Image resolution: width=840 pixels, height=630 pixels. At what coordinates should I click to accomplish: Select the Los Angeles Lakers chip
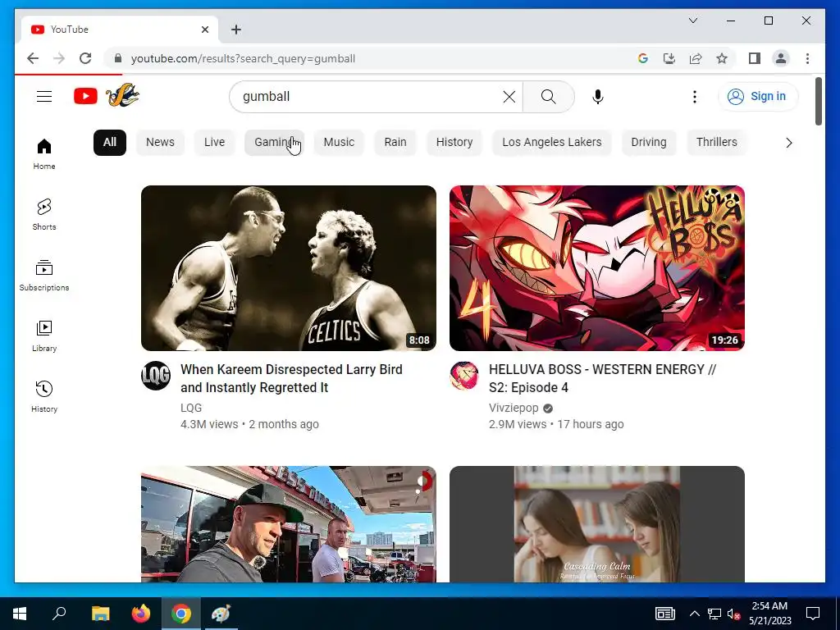pos(552,143)
